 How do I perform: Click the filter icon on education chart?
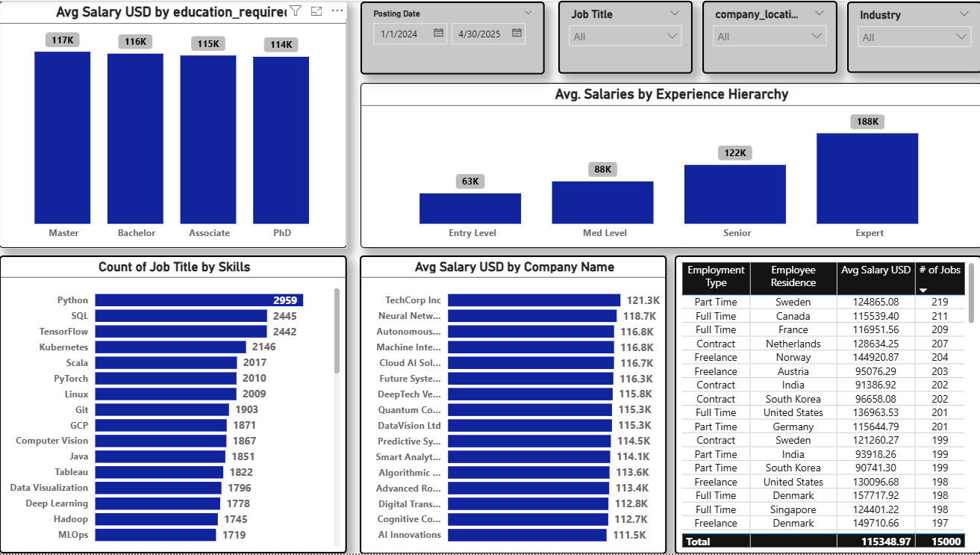296,11
